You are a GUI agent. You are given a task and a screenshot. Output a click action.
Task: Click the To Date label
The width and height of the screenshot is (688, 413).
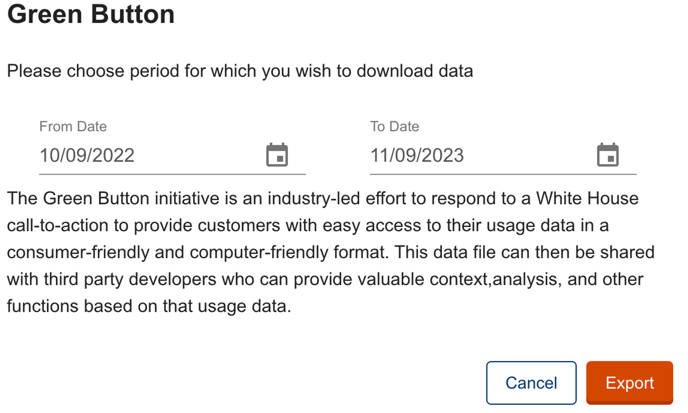click(x=394, y=126)
